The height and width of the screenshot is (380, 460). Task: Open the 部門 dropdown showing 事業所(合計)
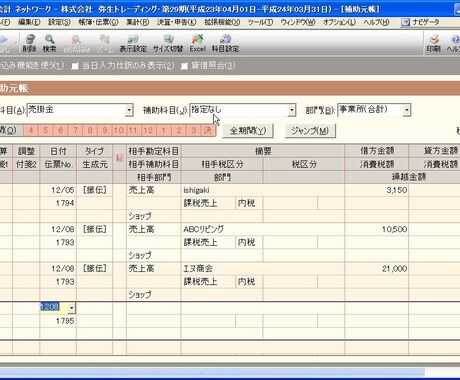pos(406,110)
